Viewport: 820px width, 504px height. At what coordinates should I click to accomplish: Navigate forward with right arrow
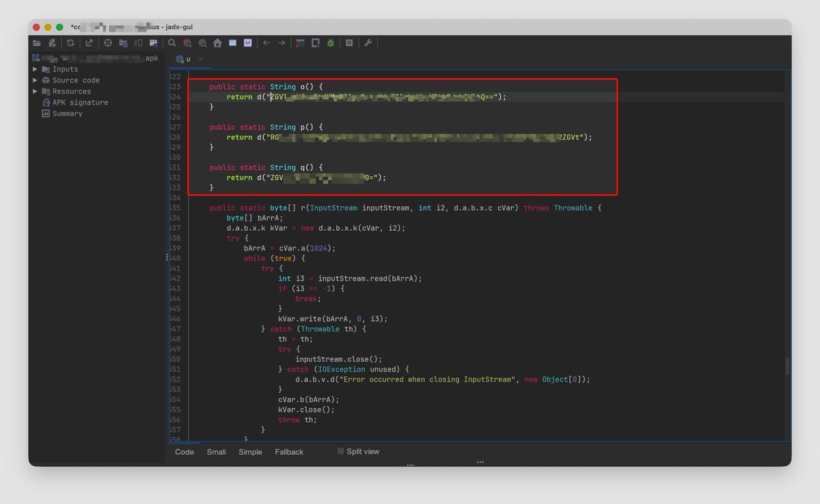[282, 43]
